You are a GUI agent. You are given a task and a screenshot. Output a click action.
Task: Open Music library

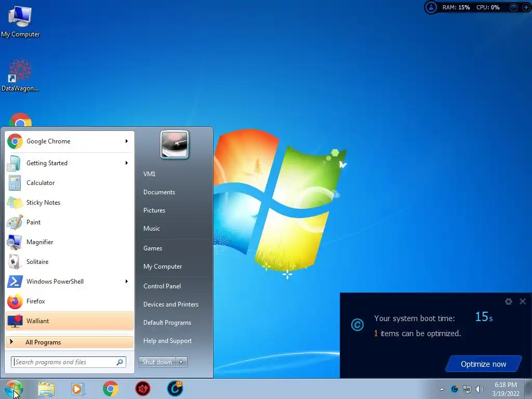(x=152, y=229)
